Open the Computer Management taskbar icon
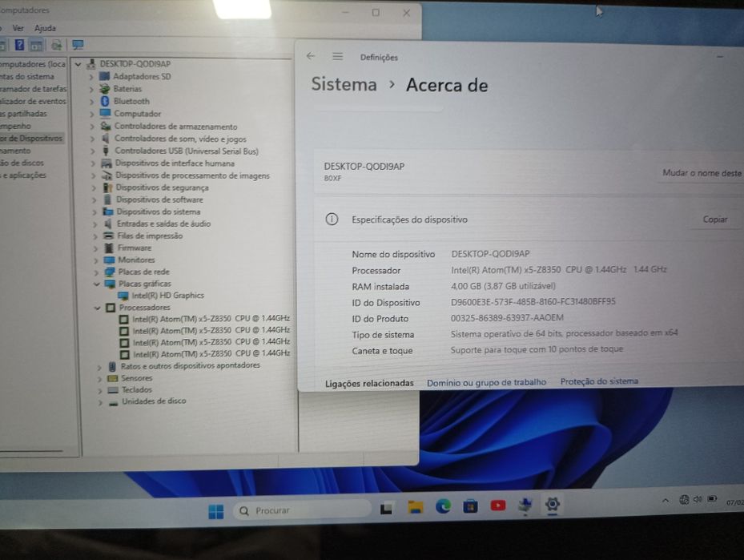744x560 pixels. coord(525,505)
